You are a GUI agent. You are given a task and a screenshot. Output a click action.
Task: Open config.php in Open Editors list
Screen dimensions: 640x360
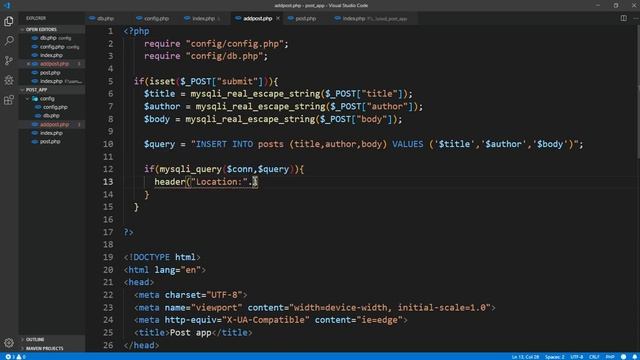coord(52,47)
